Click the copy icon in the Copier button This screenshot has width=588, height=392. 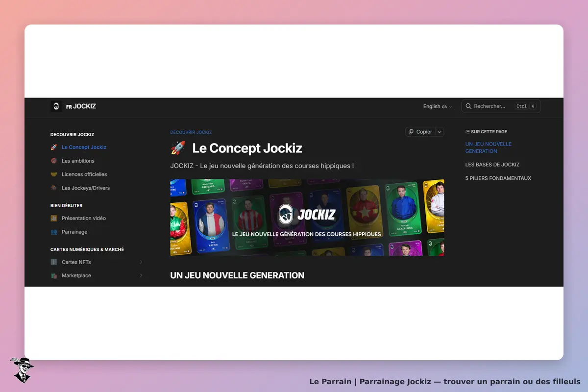[x=411, y=132]
